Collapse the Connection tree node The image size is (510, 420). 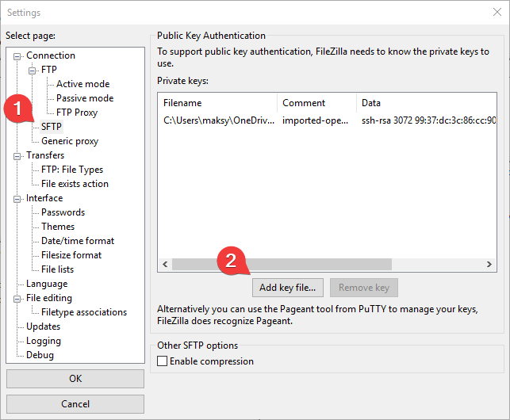coord(19,55)
